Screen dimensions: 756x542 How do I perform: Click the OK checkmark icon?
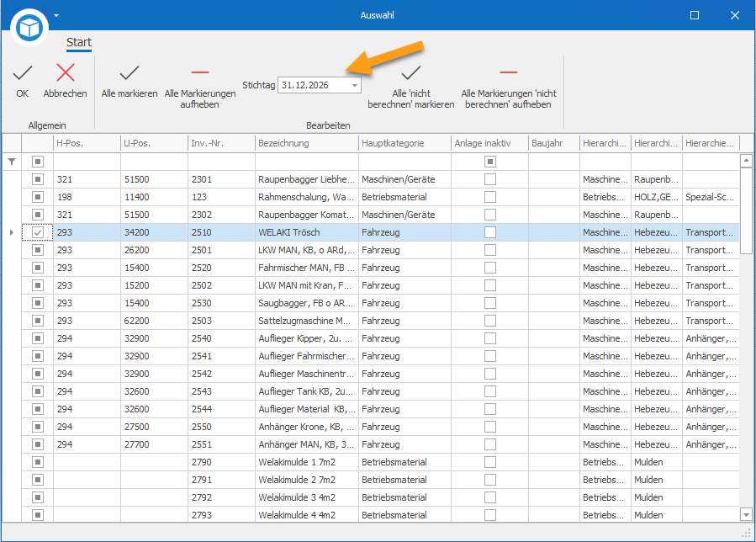(23, 73)
